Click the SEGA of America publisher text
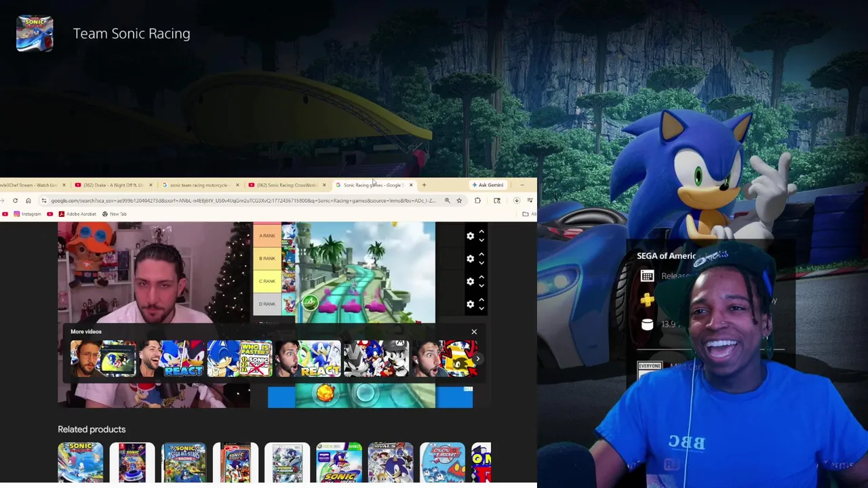Screen dimensions: 868x488 click(x=667, y=256)
